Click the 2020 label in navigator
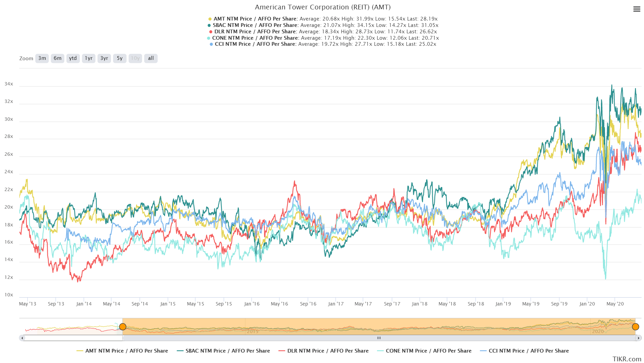 (x=598, y=331)
